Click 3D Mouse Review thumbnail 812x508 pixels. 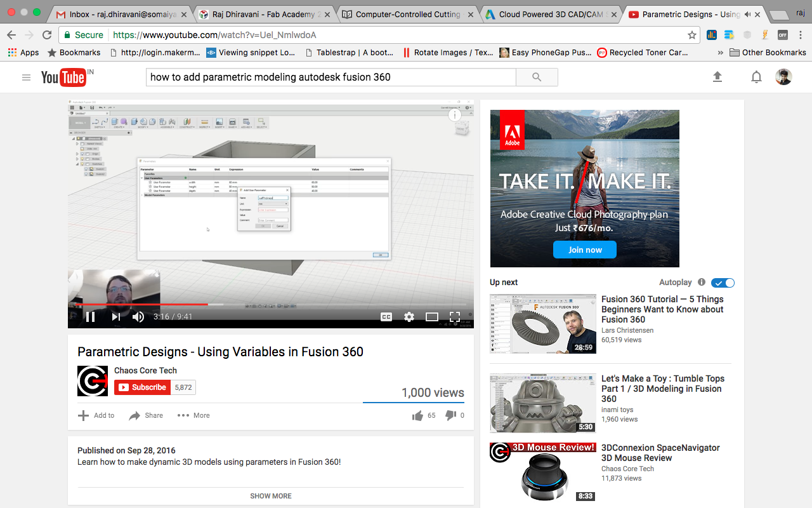coord(543,472)
